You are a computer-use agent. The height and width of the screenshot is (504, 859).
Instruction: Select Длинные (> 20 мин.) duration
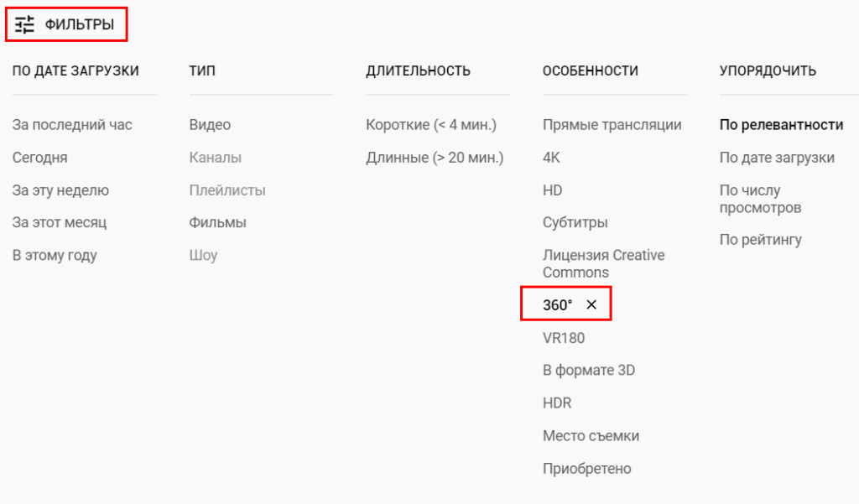(435, 158)
